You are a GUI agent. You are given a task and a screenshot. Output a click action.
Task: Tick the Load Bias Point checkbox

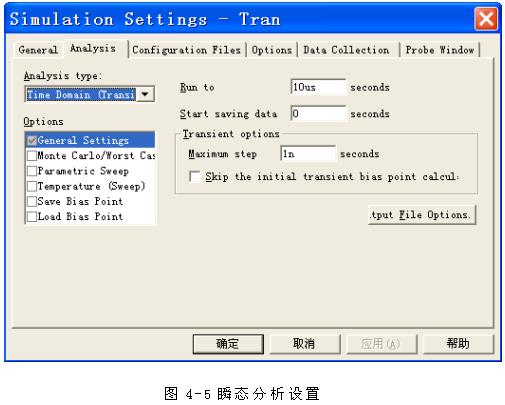point(32,217)
